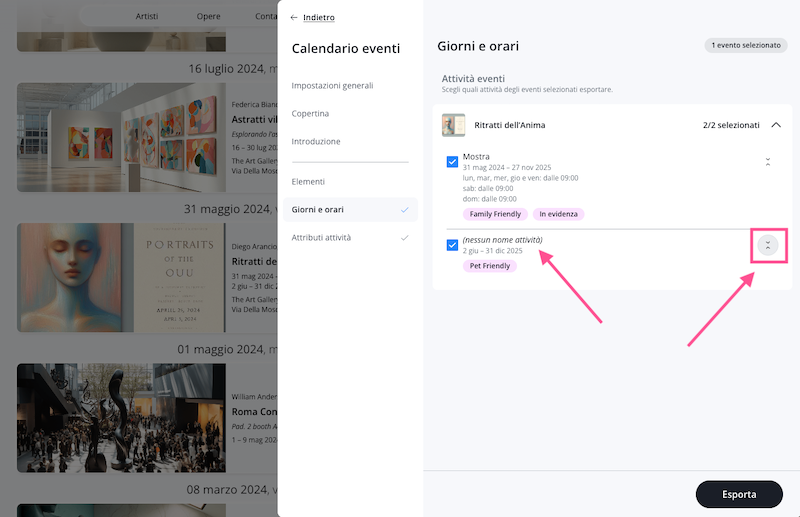Click the checkmark next to Giorni e orari

point(404,210)
